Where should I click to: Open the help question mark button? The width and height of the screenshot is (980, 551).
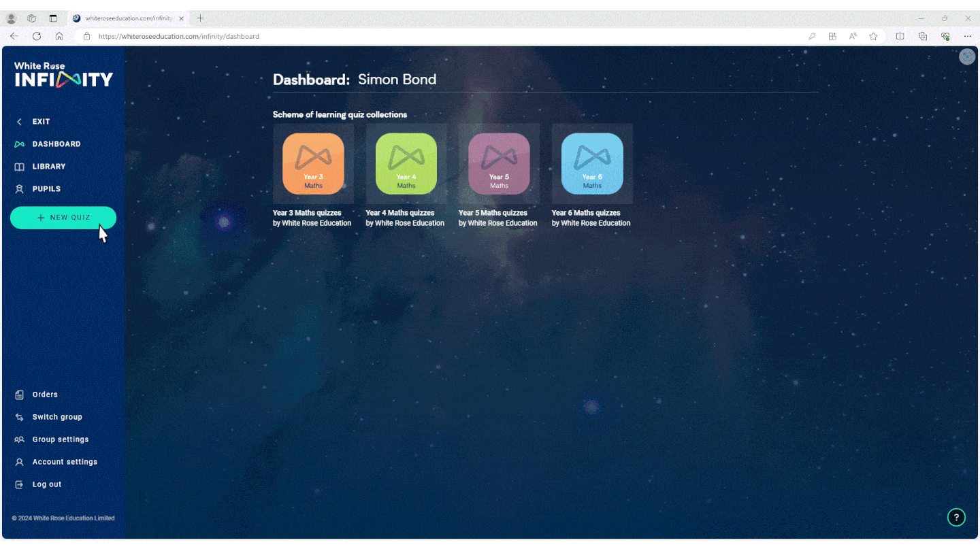(956, 518)
